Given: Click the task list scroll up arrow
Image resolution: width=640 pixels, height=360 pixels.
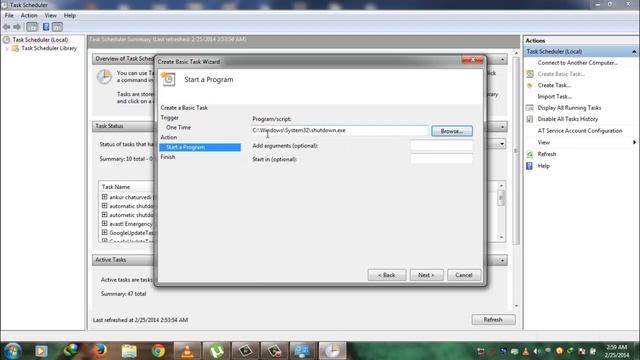Looking at the screenshot, I should tap(501, 186).
